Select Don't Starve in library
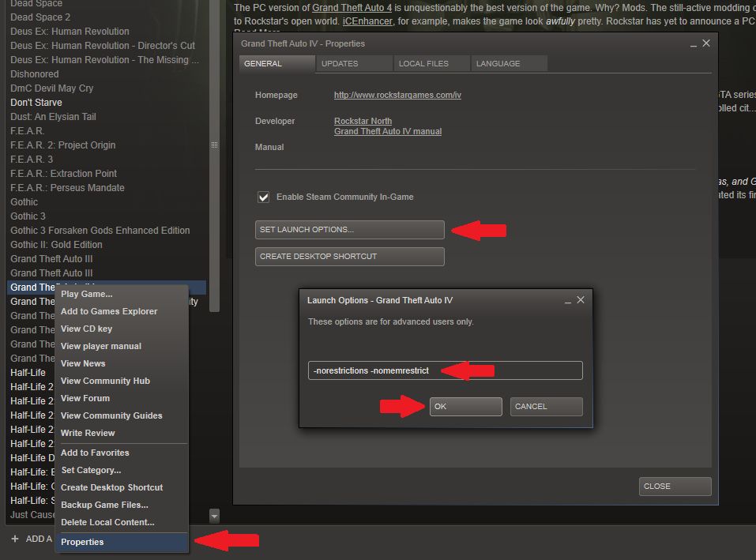This screenshot has height=560, width=756. (x=36, y=103)
